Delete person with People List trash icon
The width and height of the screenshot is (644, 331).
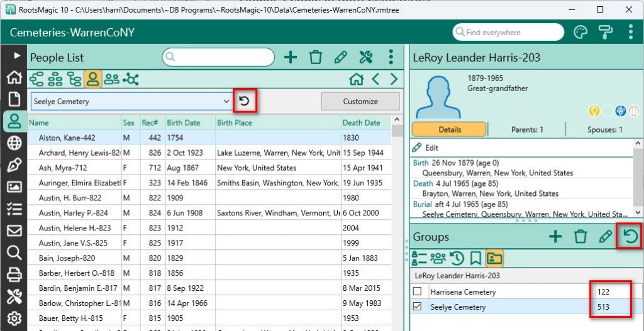(316, 57)
